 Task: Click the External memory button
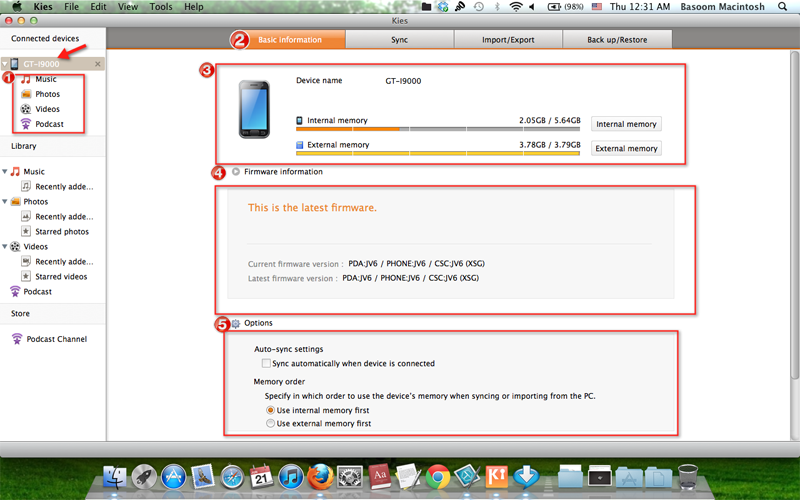point(626,148)
